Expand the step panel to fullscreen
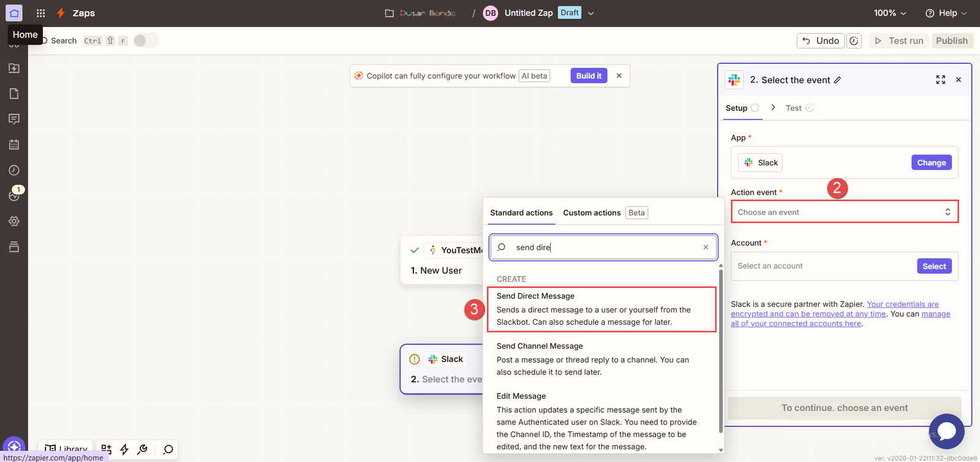 (x=940, y=80)
